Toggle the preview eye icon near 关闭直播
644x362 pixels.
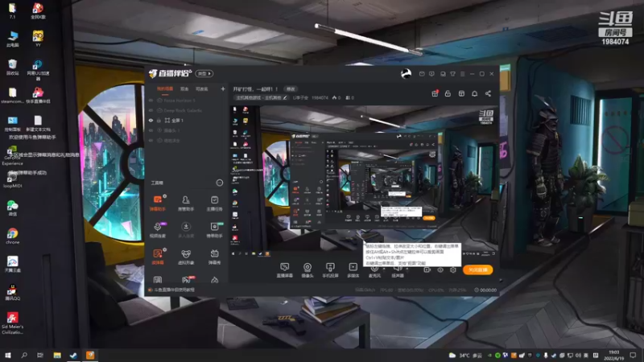(440, 269)
